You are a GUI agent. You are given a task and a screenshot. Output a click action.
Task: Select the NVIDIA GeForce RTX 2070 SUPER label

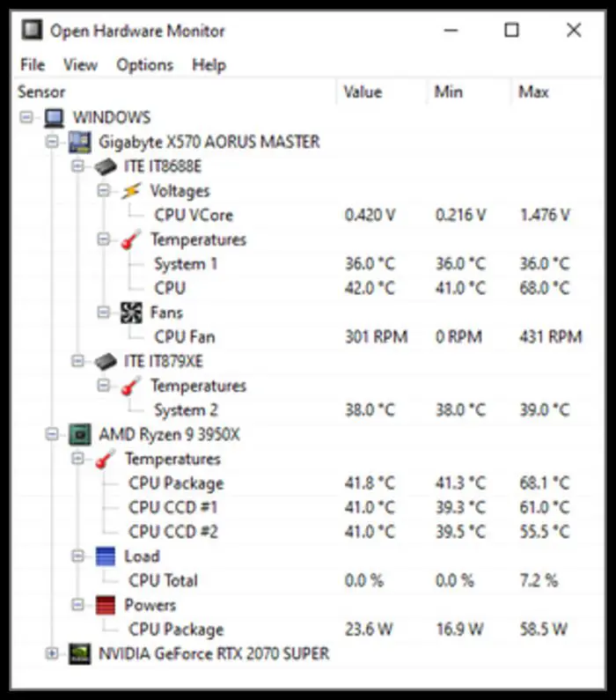[214, 653]
